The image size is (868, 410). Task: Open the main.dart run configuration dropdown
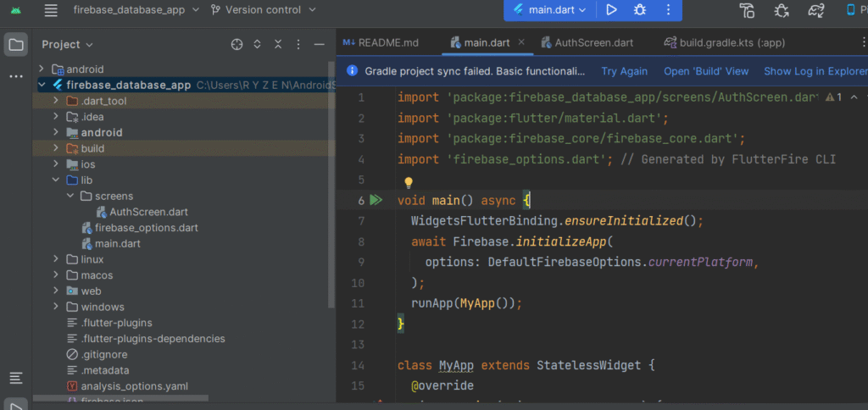551,10
